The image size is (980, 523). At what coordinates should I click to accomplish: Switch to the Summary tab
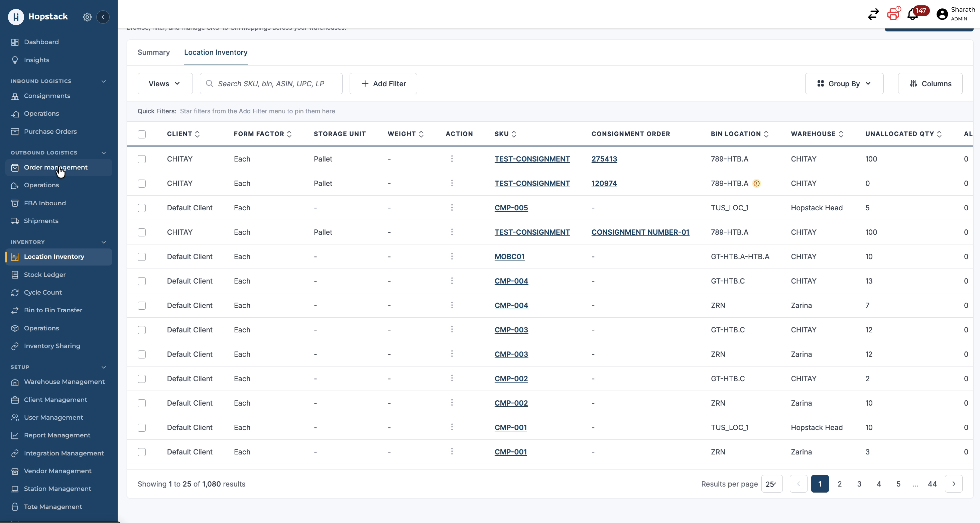pos(153,53)
